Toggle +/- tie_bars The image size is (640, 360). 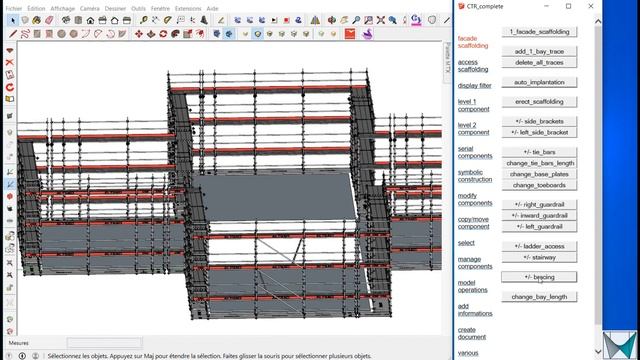539,152
